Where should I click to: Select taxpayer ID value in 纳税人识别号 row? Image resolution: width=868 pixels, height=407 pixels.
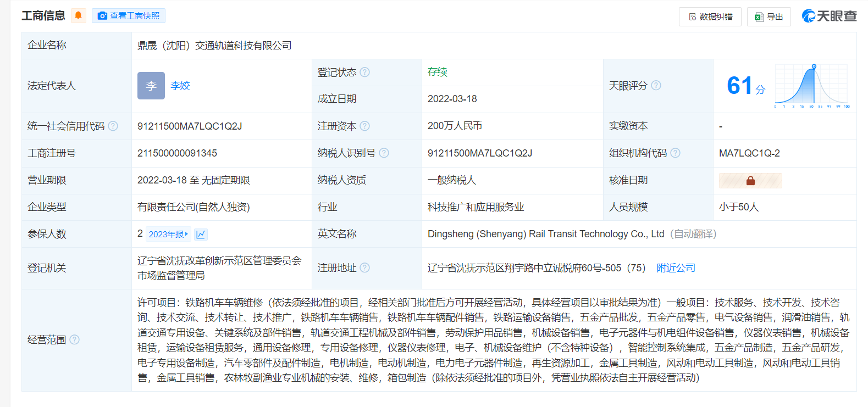click(480, 153)
